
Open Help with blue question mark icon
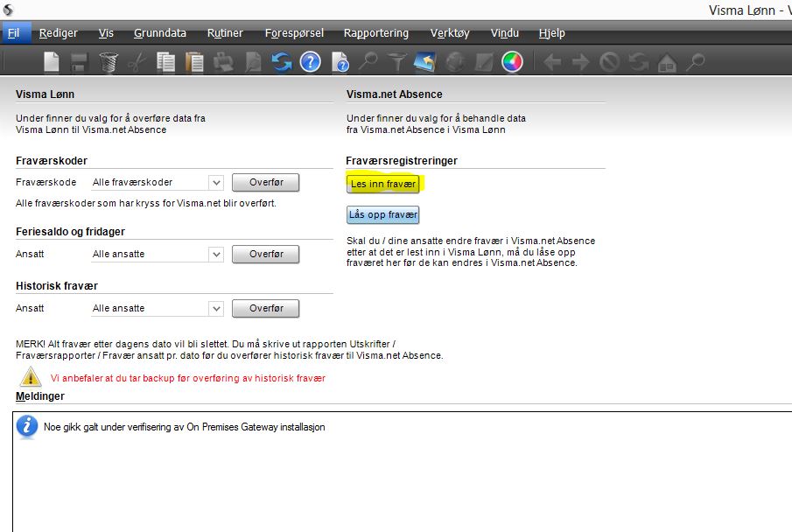310,62
